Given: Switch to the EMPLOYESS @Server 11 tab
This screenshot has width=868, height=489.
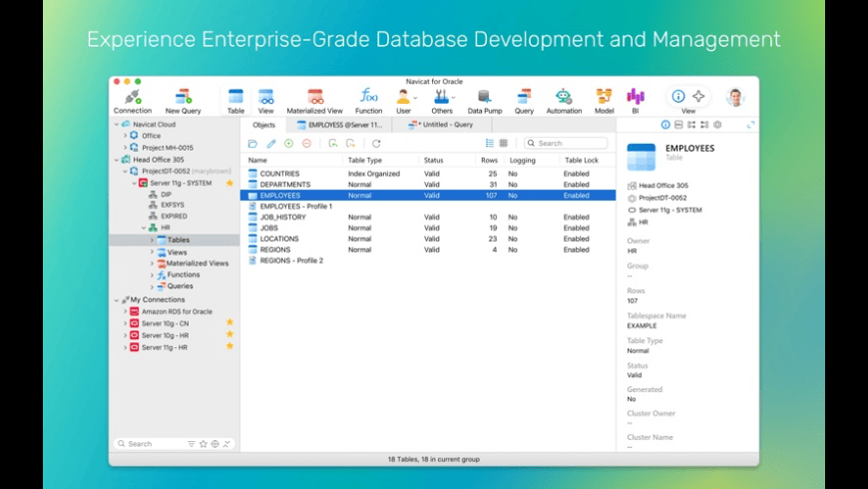Looking at the screenshot, I should coord(340,125).
